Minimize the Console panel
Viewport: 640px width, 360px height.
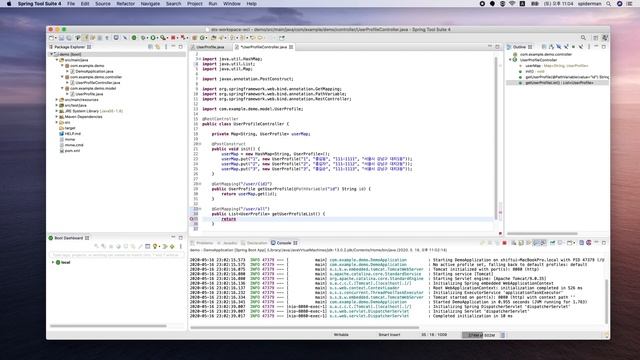pyautogui.click(x=596, y=242)
